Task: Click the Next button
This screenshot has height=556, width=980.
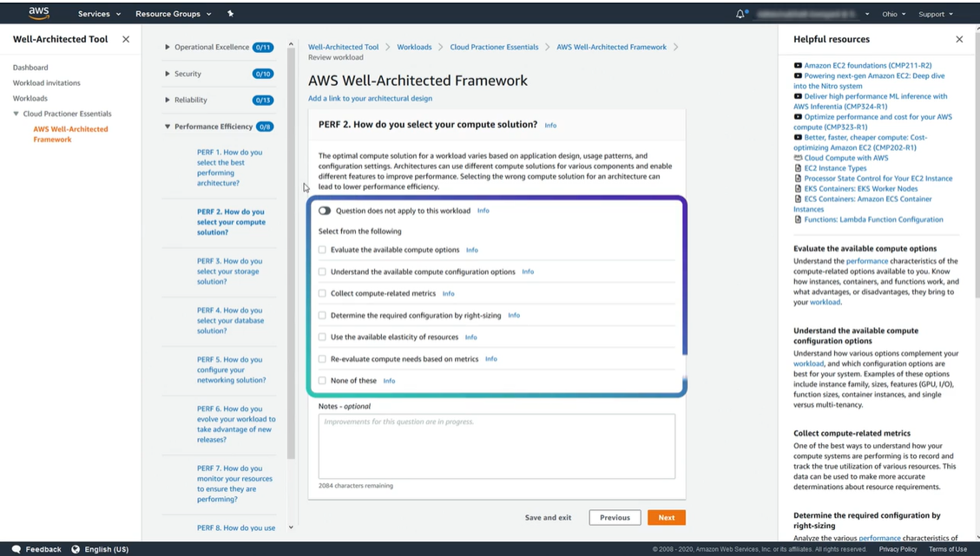Action: pos(667,517)
